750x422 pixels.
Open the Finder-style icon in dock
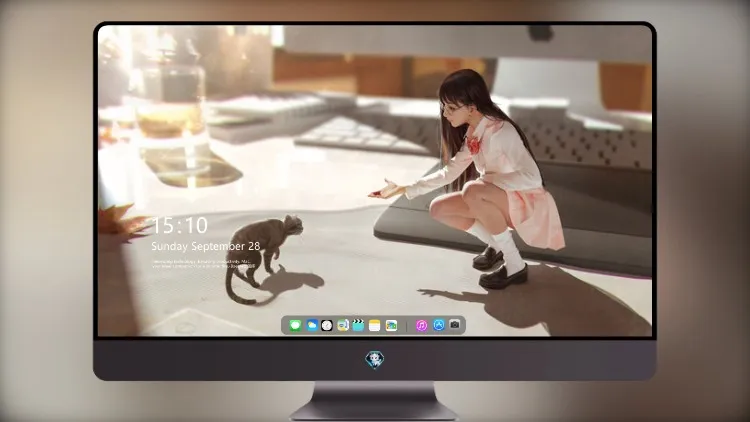343,326
